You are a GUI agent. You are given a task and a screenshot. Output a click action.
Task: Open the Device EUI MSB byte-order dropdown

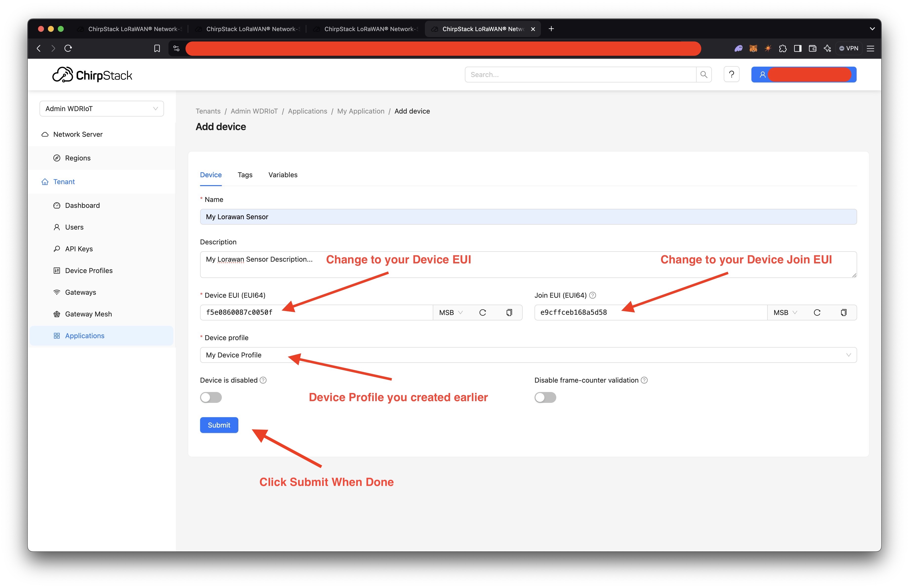[x=451, y=313]
